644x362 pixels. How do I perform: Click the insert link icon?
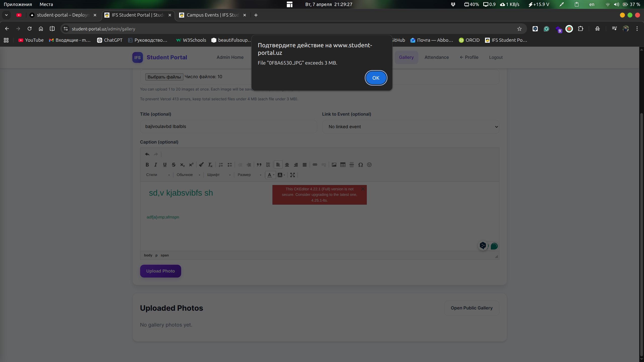315,165
